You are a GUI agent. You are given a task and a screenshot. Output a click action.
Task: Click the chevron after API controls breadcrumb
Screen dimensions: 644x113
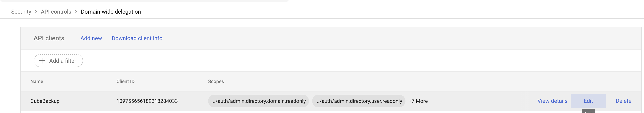(x=76, y=12)
